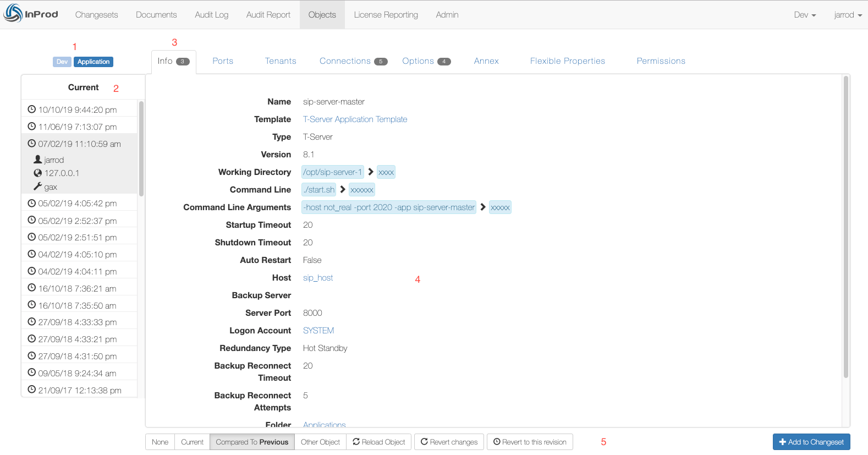Click Revert to this revision
This screenshot has height=455, width=868.
(x=530, y=442)
